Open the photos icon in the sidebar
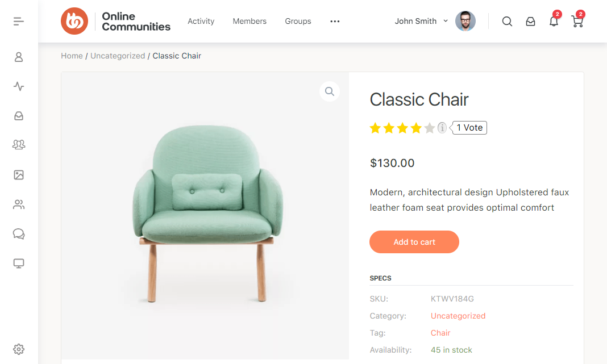 click(x=19, y=174)
